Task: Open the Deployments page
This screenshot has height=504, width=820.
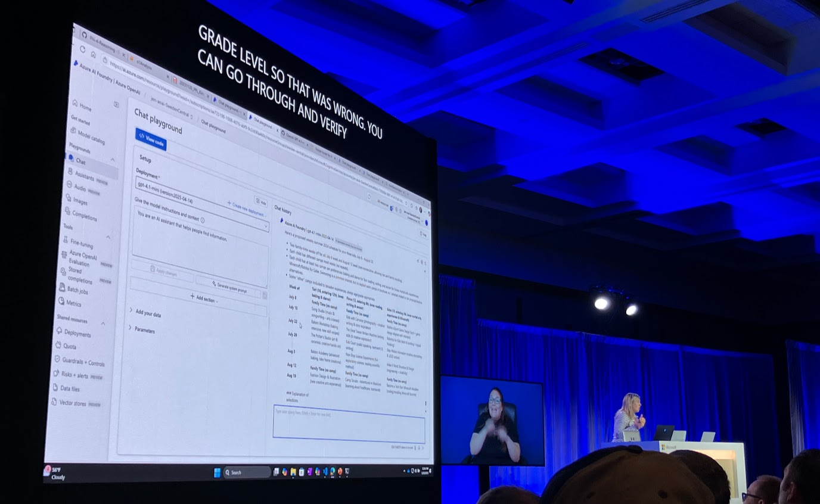Action: 74,334
